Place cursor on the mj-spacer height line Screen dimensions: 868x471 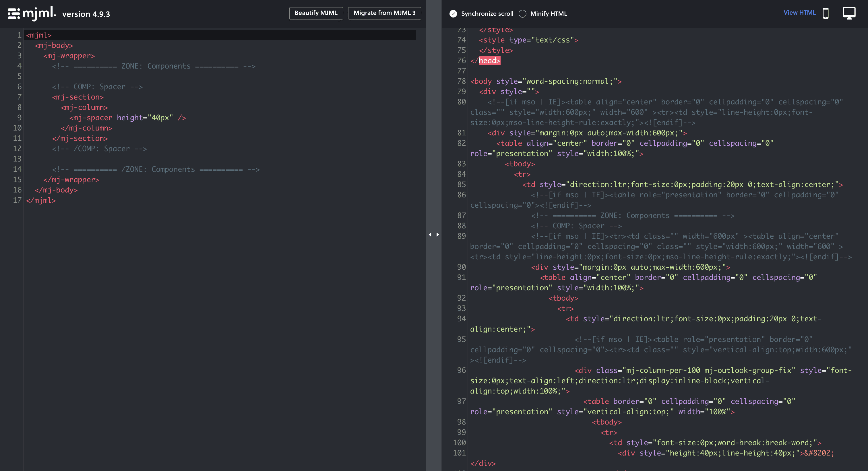point(128,118)
